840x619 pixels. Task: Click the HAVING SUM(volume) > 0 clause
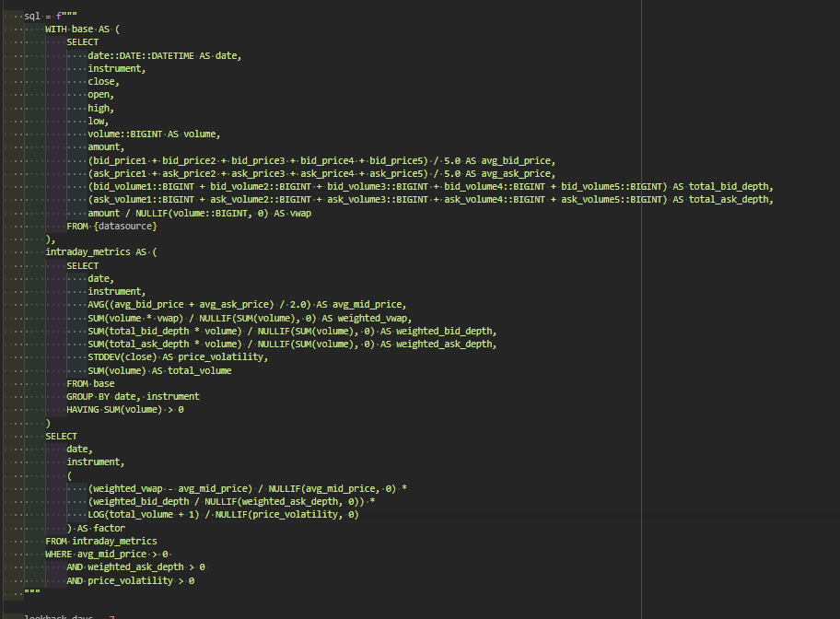pyautogui.click(x=125, y=409)
